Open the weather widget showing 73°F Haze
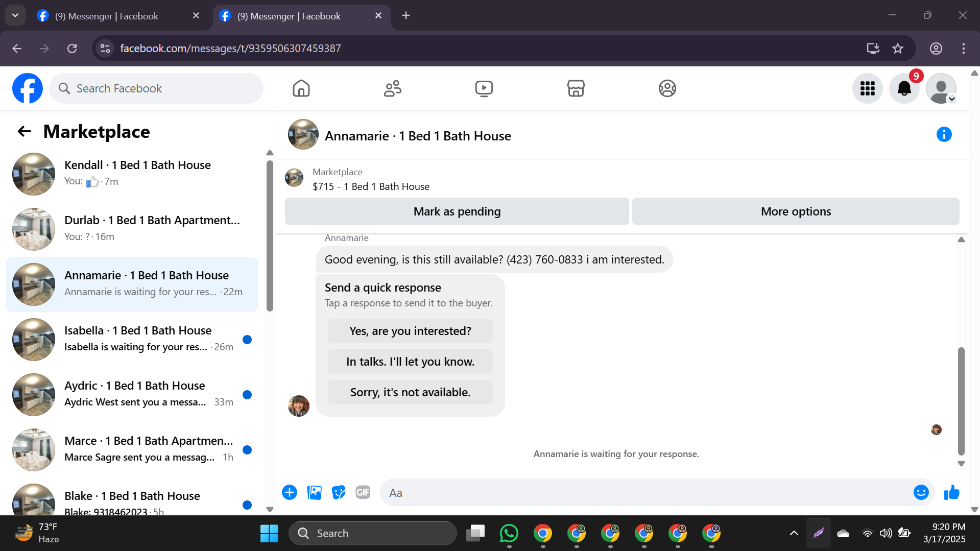The width and height of the screenshot is (980, 551). 37,533
